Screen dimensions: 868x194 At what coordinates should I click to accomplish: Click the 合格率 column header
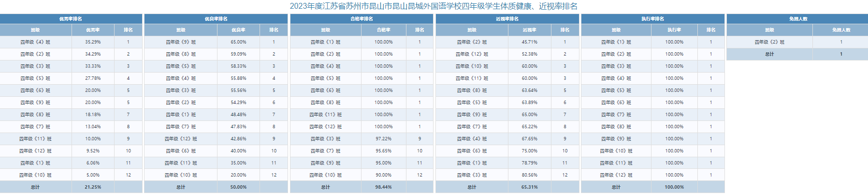tap(384, 30)
